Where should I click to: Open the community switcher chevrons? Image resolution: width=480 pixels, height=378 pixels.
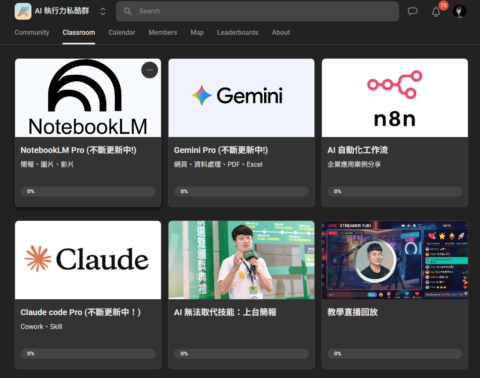[103, 11]
